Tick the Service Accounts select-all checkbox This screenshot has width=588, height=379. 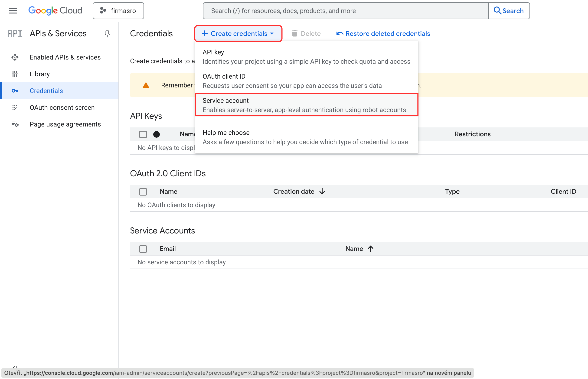[x=143, y=249]
